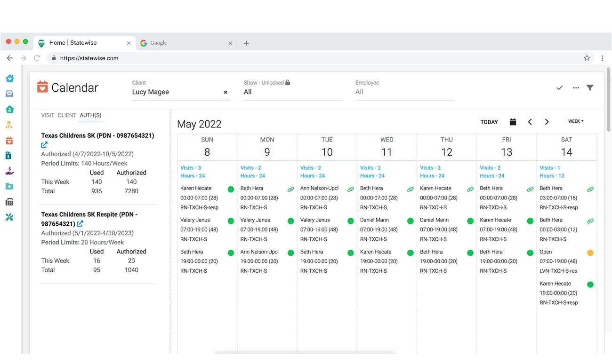612x364 pixels.
Task: Click the checkmark icon in calendar header
Action: pyautogui.click(x=559, y=88)
